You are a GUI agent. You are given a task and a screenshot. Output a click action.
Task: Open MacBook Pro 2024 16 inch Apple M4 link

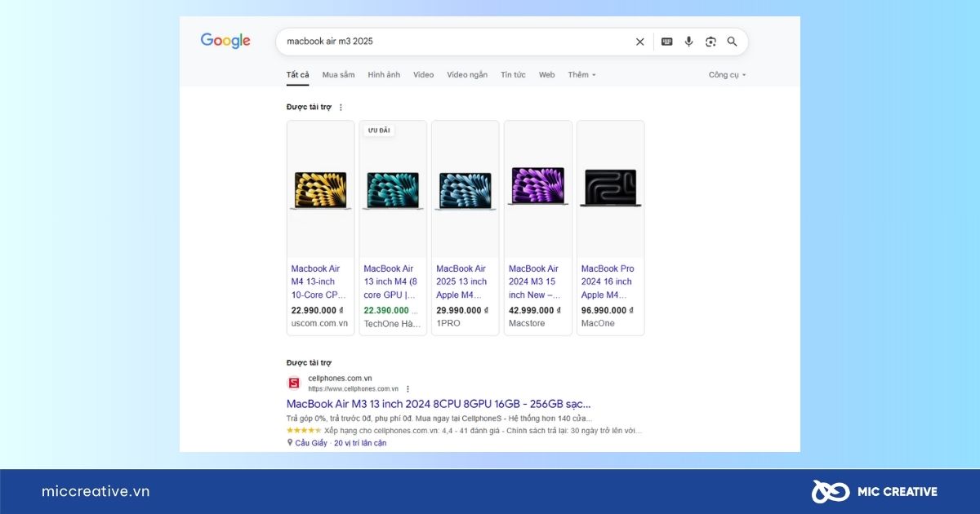click(x=608, y=281)
